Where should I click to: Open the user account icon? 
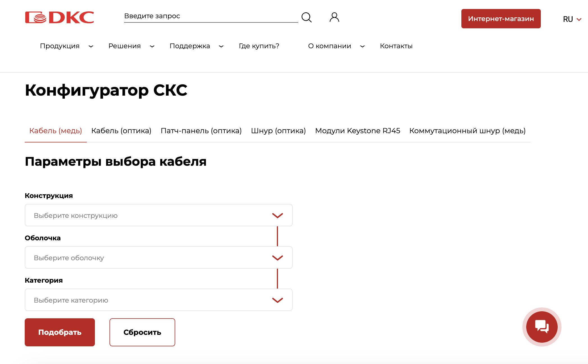point(334,17)
